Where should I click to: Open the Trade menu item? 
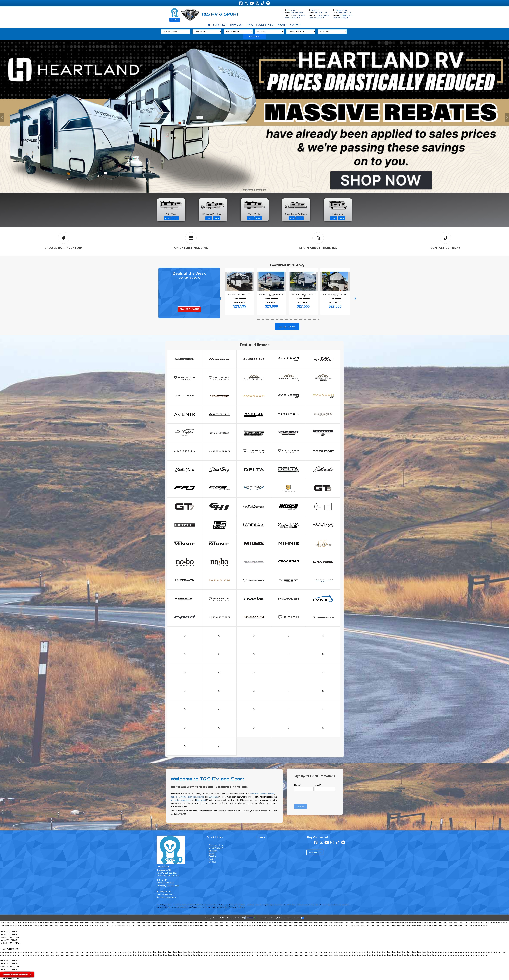[x=250, y=25]
